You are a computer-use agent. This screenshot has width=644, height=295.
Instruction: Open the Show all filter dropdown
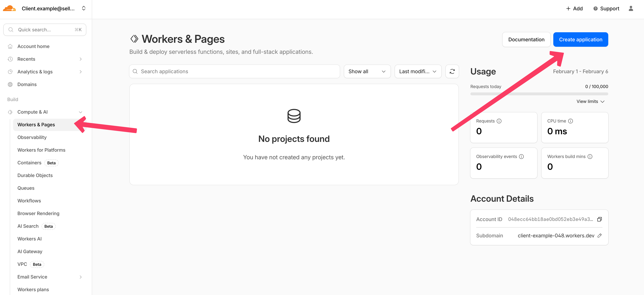pyautogui.click(x=367, y=71)
